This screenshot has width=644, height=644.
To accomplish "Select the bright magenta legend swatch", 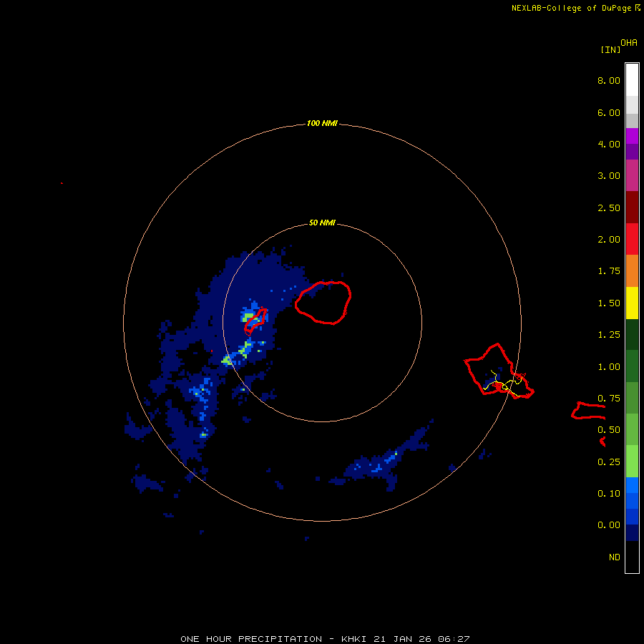I will pos(632,136).
